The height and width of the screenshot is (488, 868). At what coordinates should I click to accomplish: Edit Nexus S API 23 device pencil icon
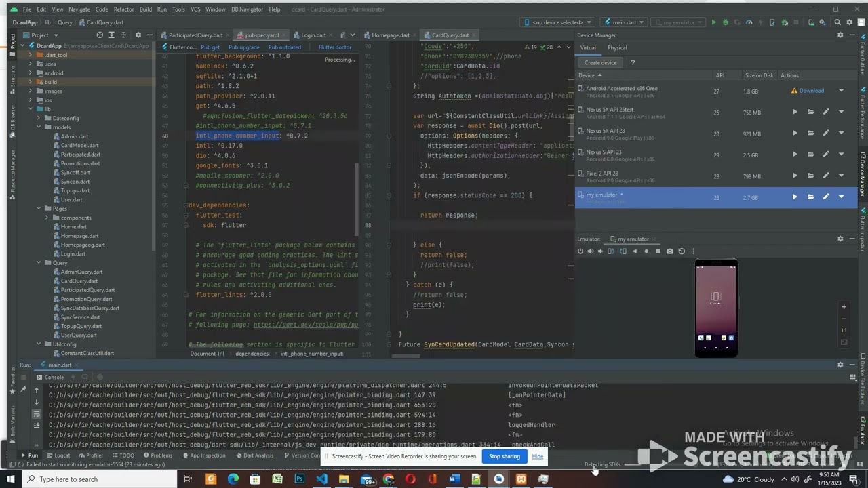point(826,155)
